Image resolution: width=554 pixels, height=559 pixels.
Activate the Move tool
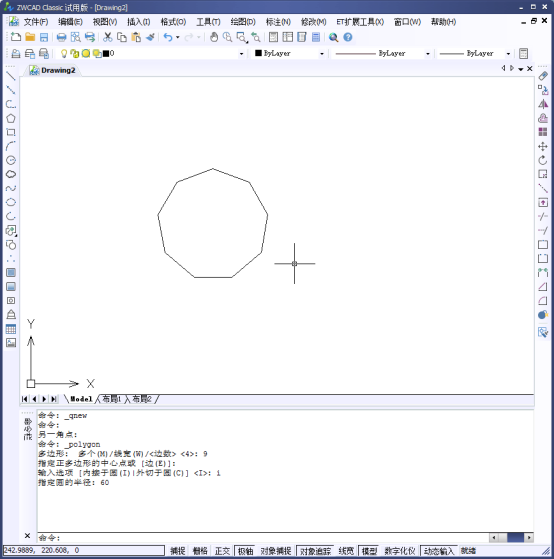(x=543, y=146)
